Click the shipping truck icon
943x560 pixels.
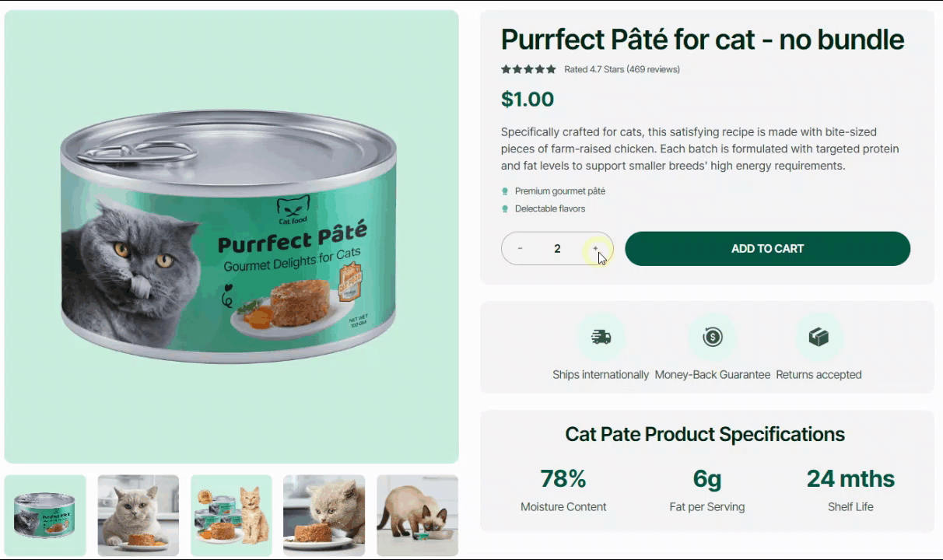tap(601, 337)
